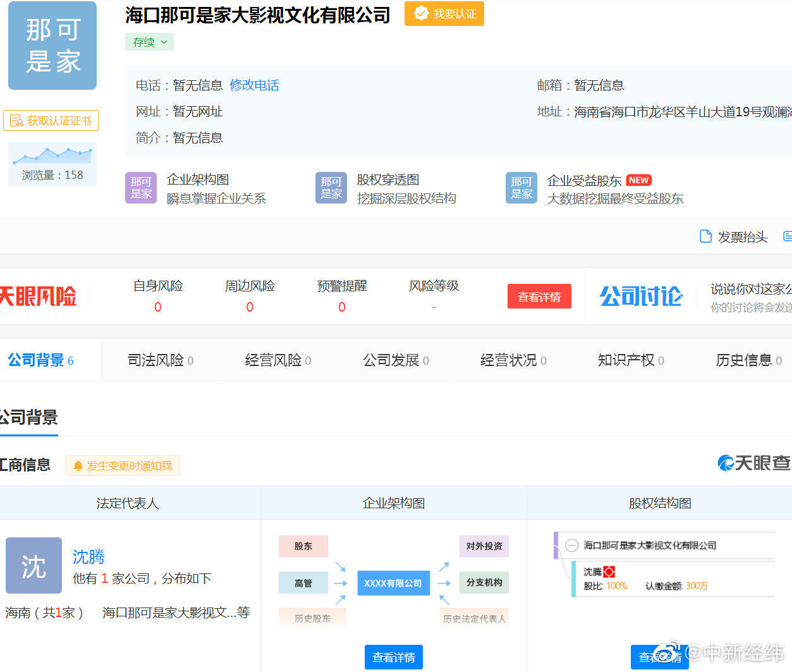This screenshot has width=792, height=672.
Task: Click the 沈 legal representative avatar
Action: [x=34, y=565]
